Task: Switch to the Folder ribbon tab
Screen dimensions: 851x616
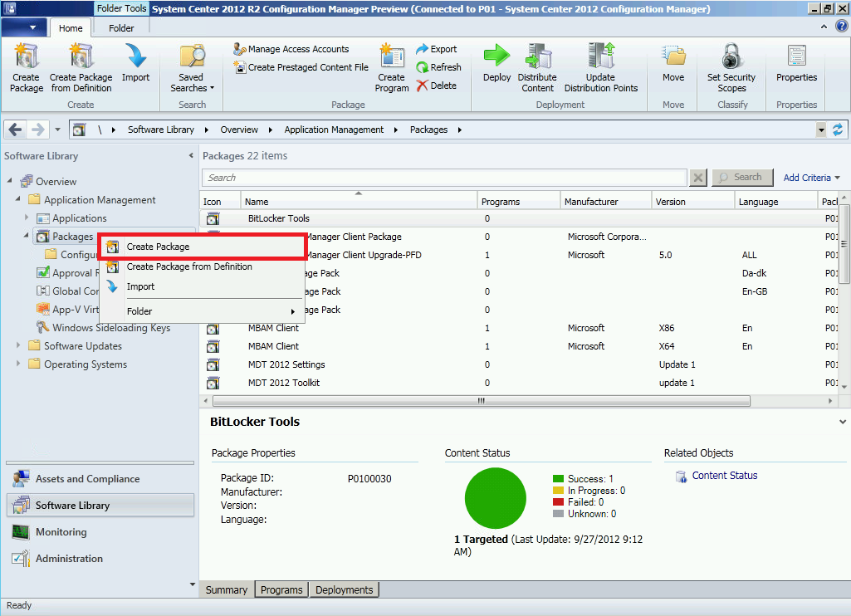Action: pos(121,28)
